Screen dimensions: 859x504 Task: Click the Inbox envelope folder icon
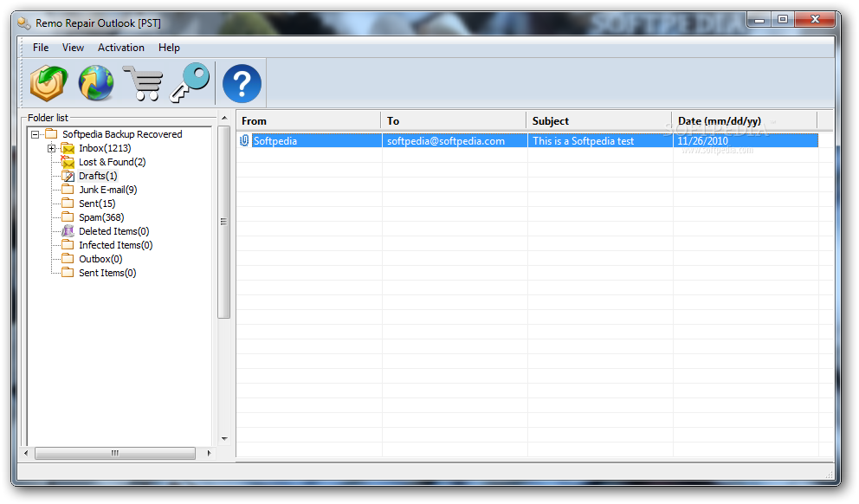tap(68, 148)
